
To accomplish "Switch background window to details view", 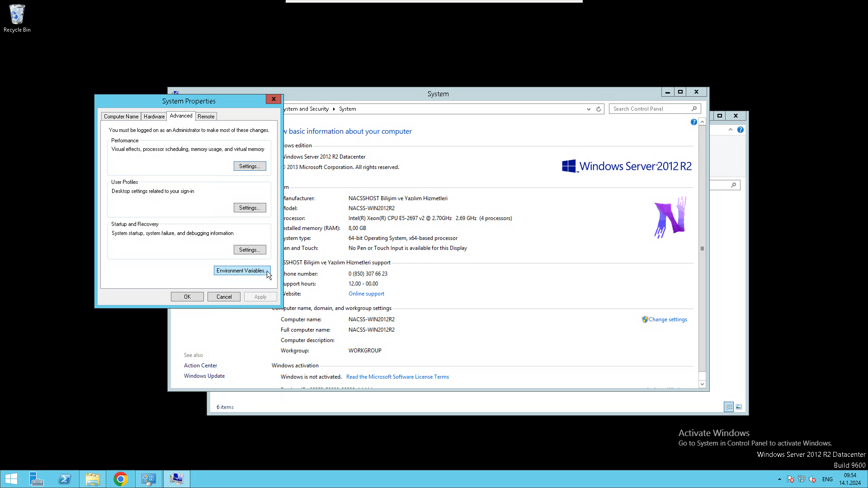I will pos(729,407).
